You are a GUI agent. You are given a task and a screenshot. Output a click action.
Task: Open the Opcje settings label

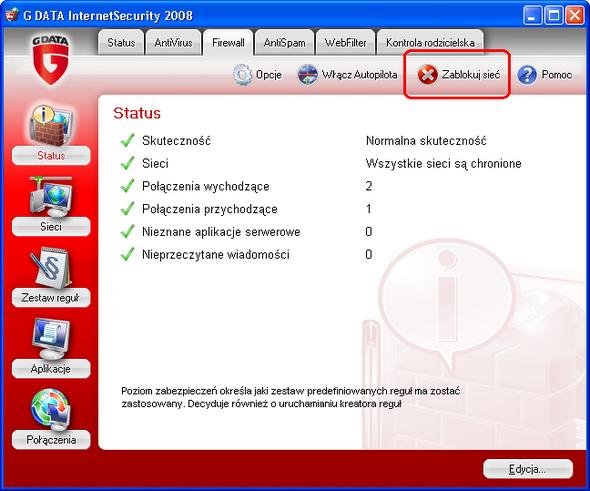point(269,74)
